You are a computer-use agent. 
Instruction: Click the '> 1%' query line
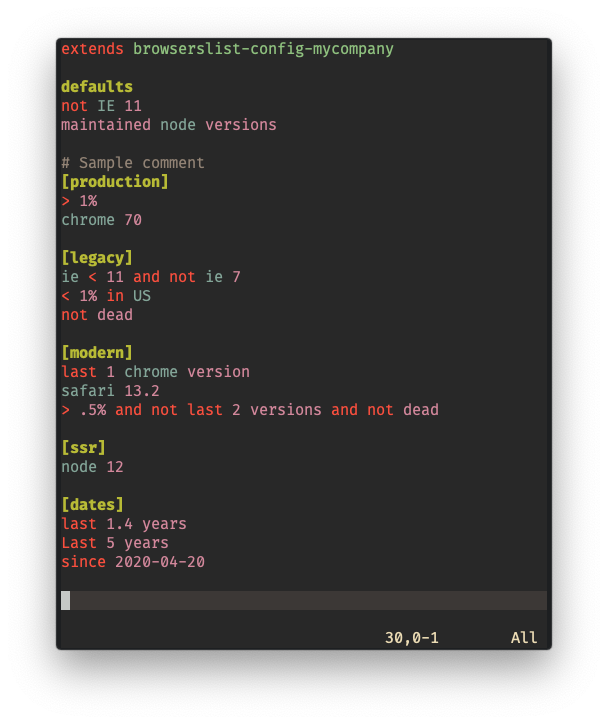click(x=79, y=201)
